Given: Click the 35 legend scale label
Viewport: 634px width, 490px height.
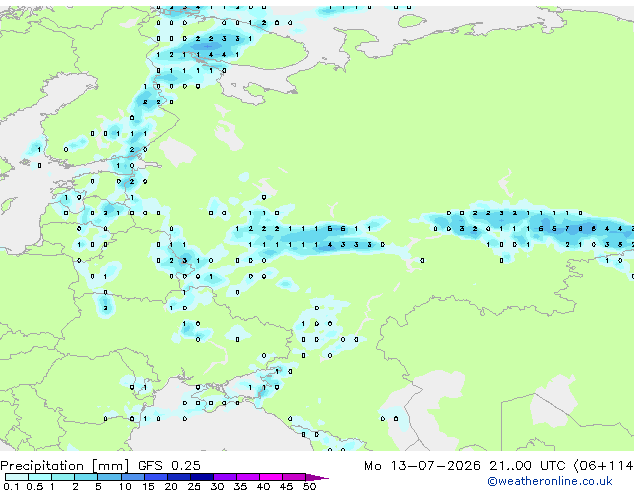Looking at the screenshot, I should [241, 486].
